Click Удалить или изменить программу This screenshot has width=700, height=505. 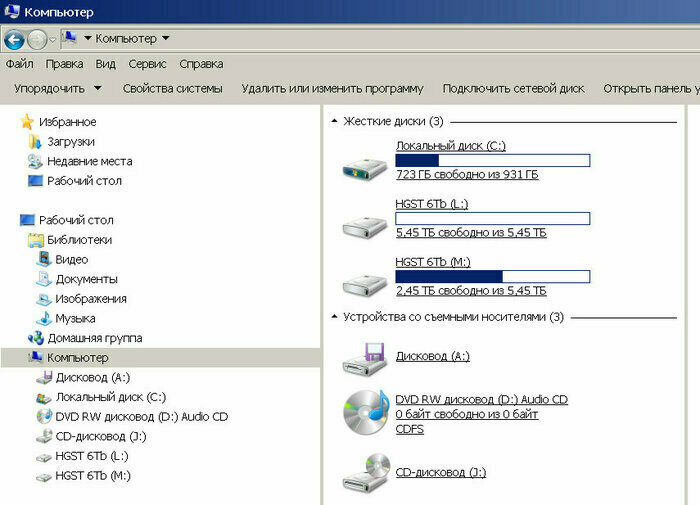click(332, 88)
